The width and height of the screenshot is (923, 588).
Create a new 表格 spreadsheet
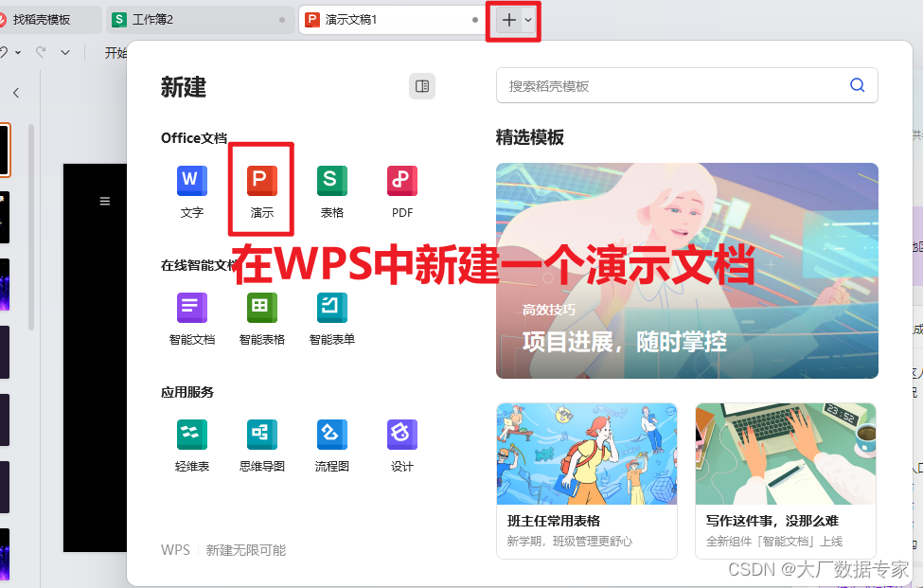(x=332, y=192)
